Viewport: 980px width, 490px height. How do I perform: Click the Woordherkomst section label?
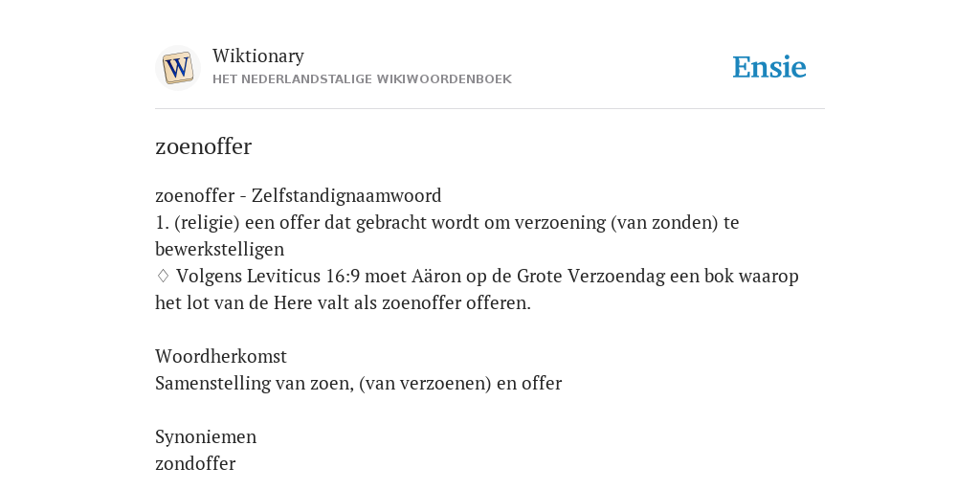click(221, 356)
